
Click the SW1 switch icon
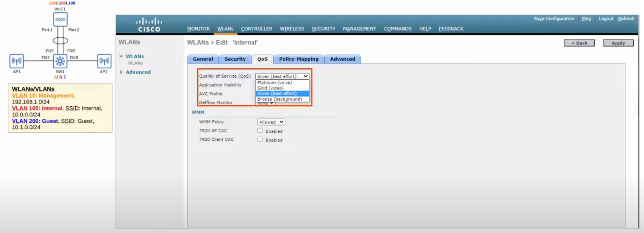[x=60, y=61]
